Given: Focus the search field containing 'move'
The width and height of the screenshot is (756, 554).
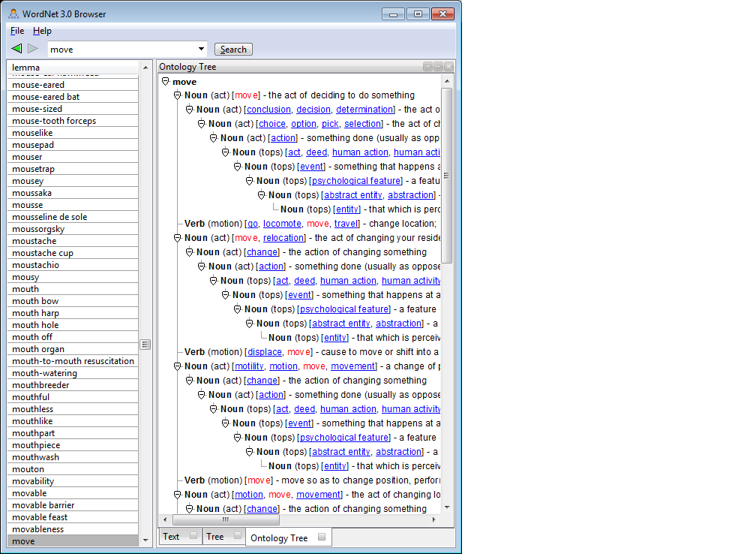Looking at the screenshot, I should click(122, 50).
